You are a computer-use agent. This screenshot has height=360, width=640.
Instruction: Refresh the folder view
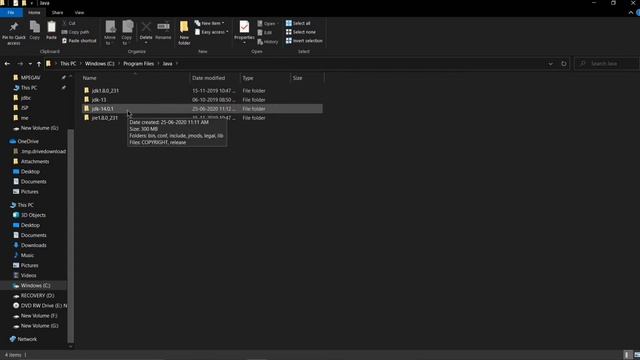(564, 64)
